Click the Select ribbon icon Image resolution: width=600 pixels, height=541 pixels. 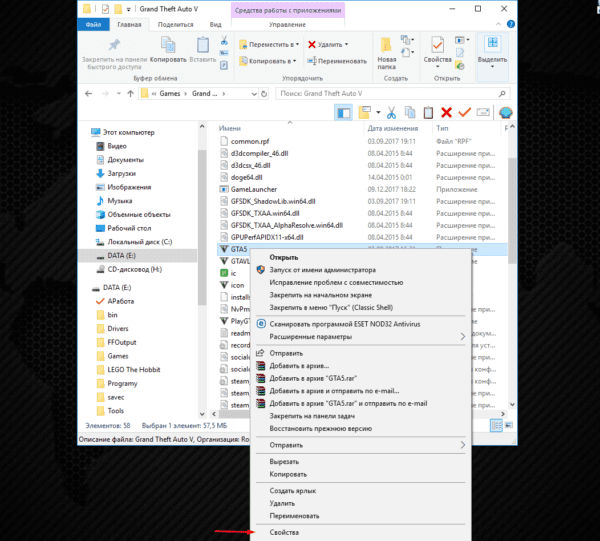click(x=492, y=44)
